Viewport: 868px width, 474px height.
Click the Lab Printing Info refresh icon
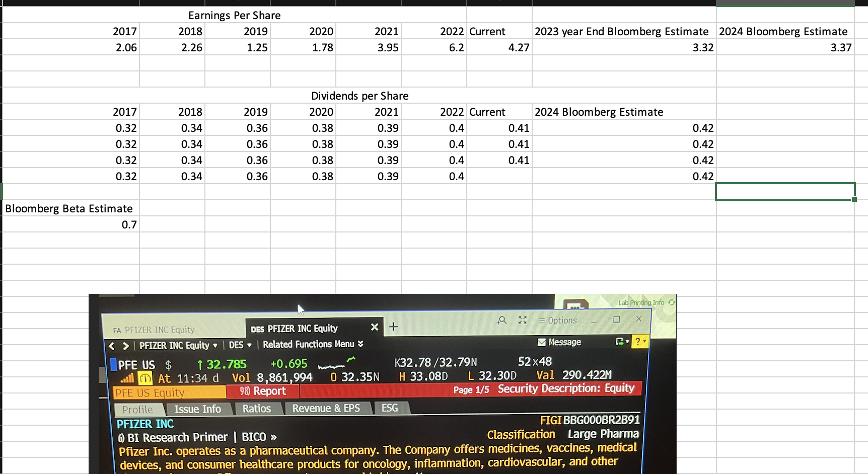671,302
